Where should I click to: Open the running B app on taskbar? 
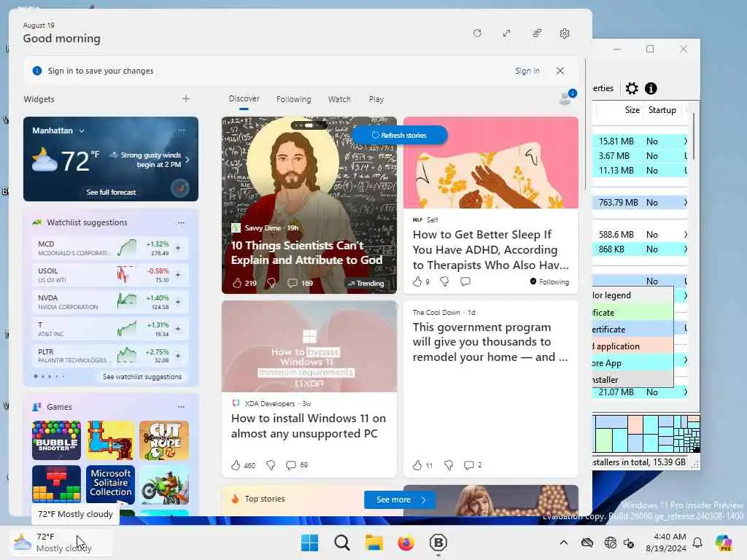tap(438, 542)
